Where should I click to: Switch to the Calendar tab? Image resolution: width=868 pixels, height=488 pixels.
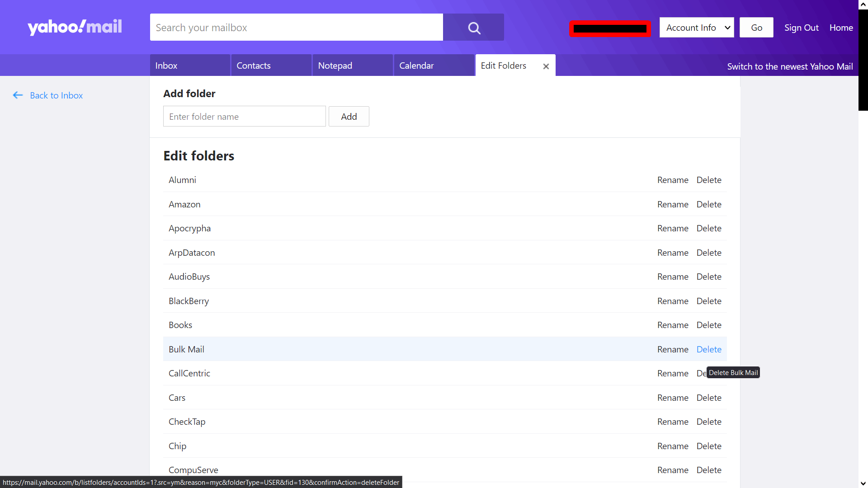tap(417, 66)
